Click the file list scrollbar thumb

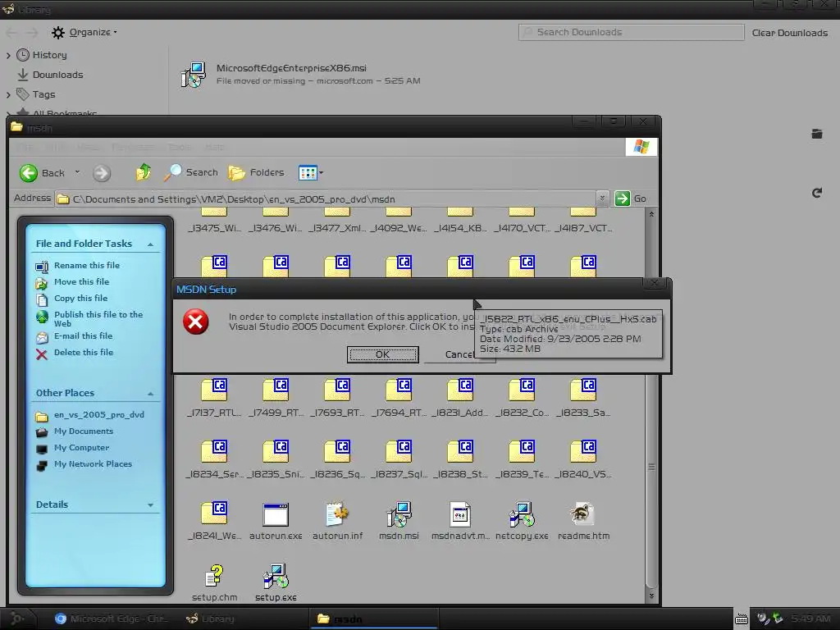pos(651,467)
